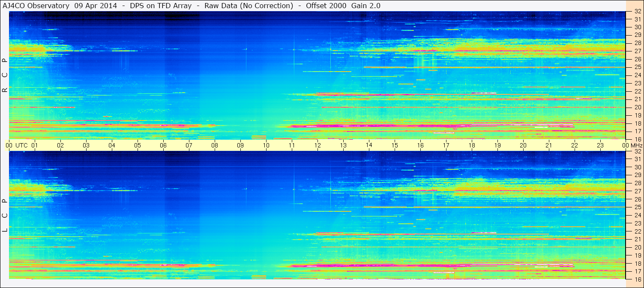Jump to the 21 hour time marker
Screen dimensions: 644x288
click(x=548, y=145)
